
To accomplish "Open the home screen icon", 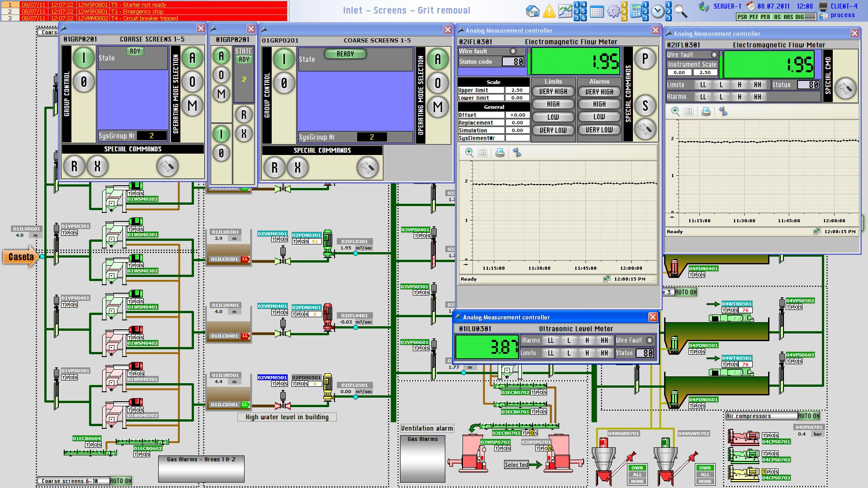I will (x=533, y=11).
